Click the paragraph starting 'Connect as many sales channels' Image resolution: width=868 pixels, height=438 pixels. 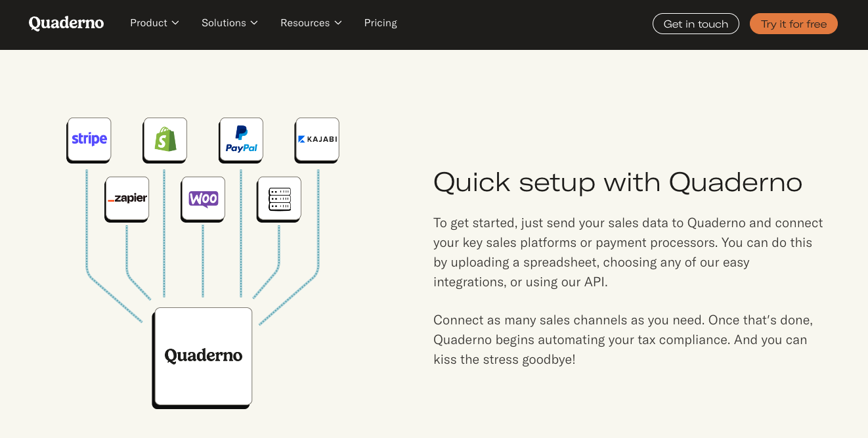pyautogui.click(x=624, y=339)
